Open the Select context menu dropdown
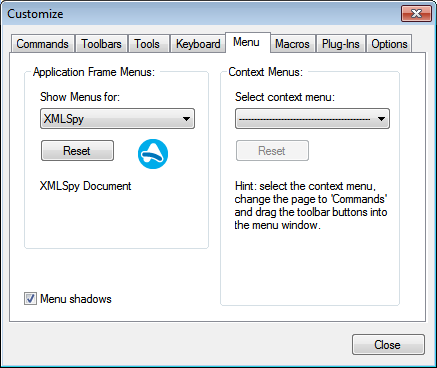 [x=312, y=119]
